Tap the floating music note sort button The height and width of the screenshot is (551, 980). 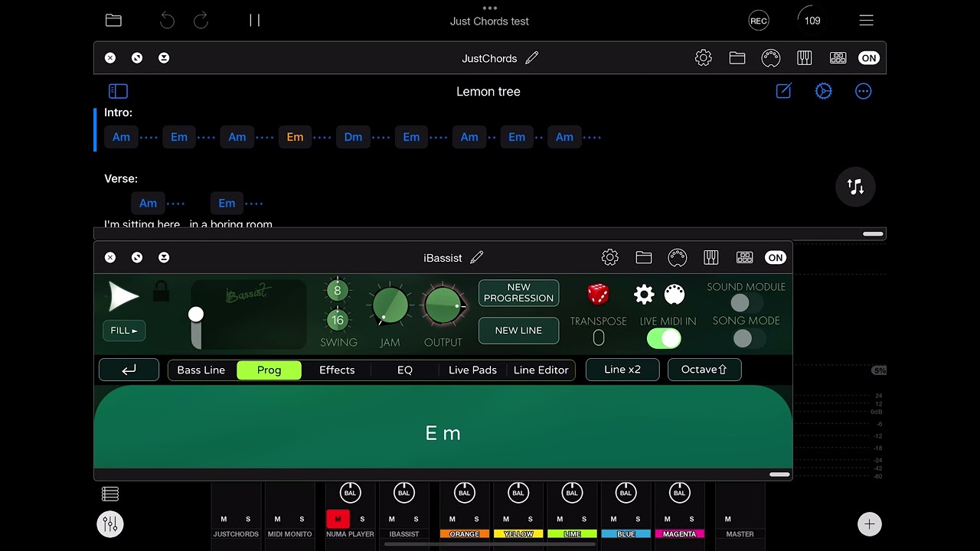click(855, 187)
